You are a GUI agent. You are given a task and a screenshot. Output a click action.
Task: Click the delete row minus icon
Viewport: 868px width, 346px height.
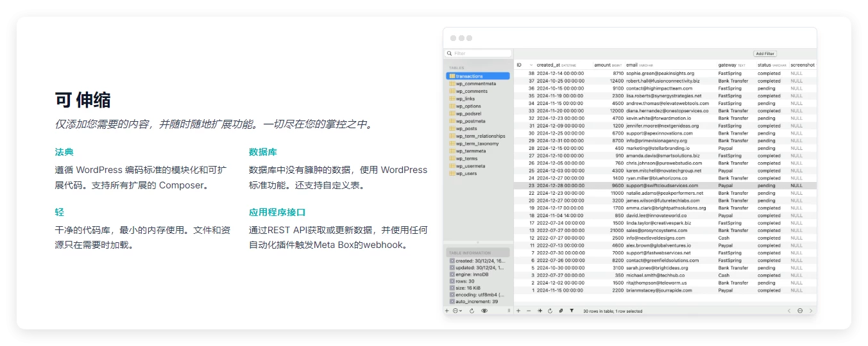(529, 311)
